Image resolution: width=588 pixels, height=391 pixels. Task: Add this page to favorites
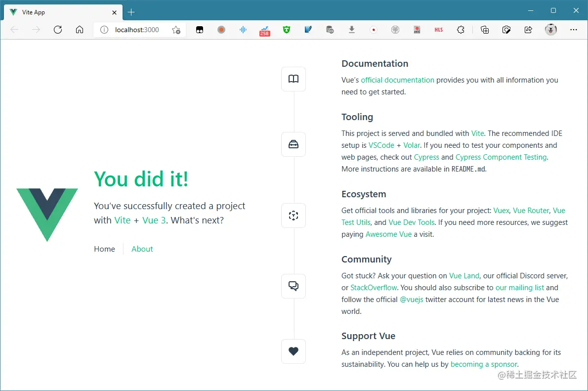tap(176, 30)
